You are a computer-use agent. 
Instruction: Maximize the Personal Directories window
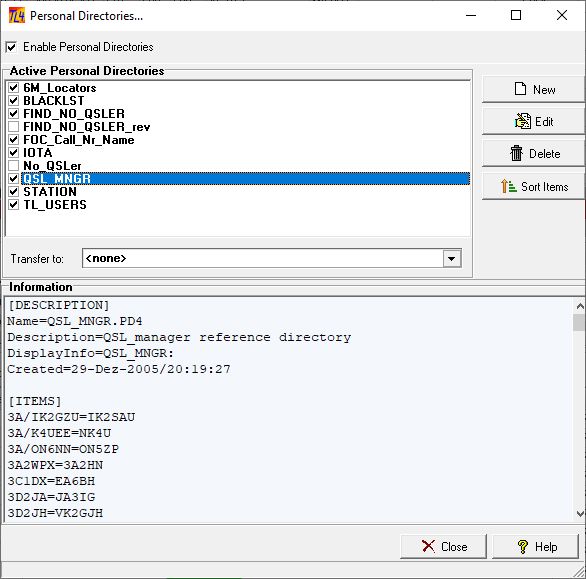tap(516, 15)
